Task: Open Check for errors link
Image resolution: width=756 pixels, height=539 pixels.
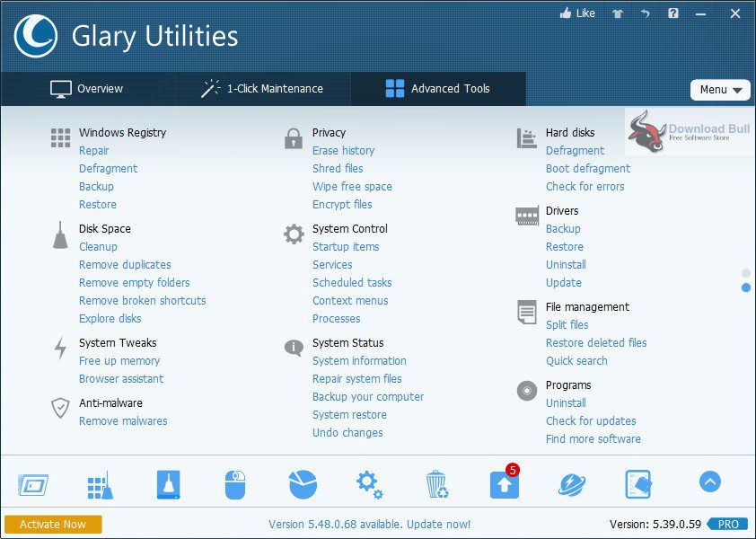Action: tap(585, 187)
